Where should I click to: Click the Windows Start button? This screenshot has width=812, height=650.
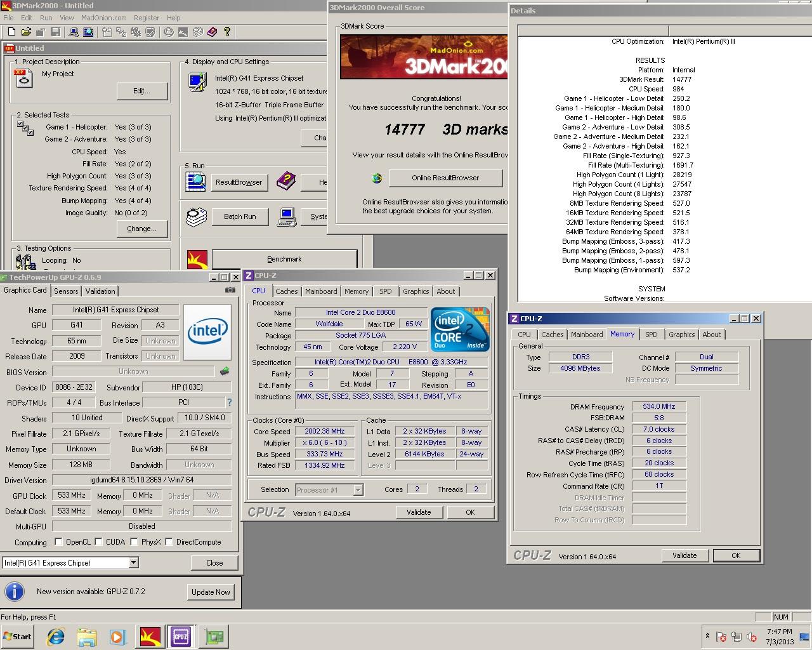click(17, 637)
